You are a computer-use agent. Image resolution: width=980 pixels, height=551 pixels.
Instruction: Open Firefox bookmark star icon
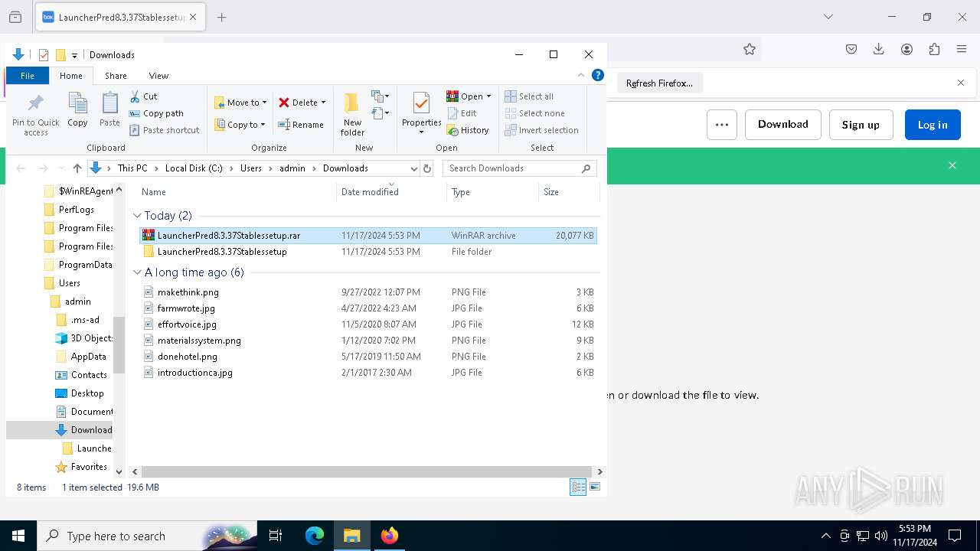point(750,49)
